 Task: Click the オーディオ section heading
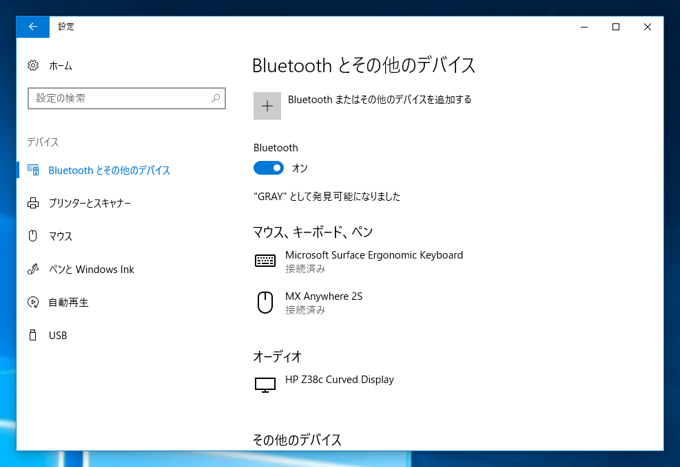click(278, 357)
